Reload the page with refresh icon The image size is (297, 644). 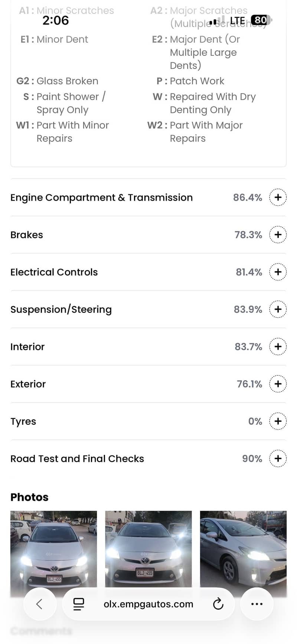coord(218,604)
